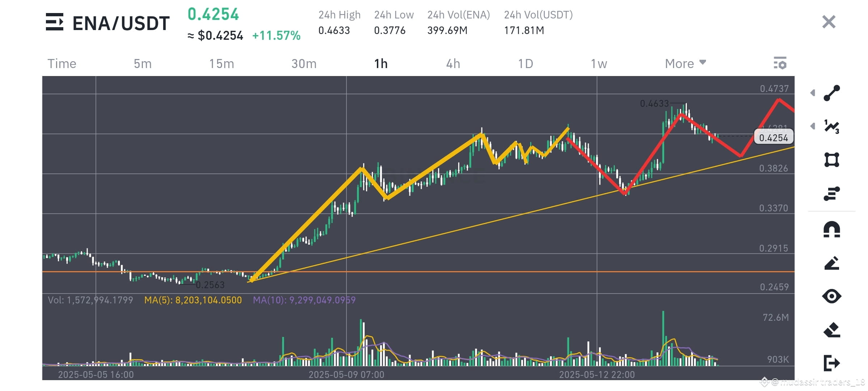The width and height of the screenshot is (868, 391).
Task: Click the 0.3826 price axis label
Action: 774,168
